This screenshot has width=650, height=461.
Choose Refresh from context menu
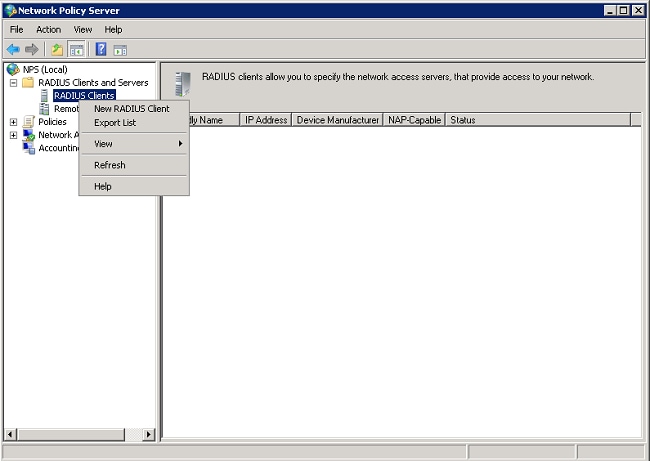[134, 165]
